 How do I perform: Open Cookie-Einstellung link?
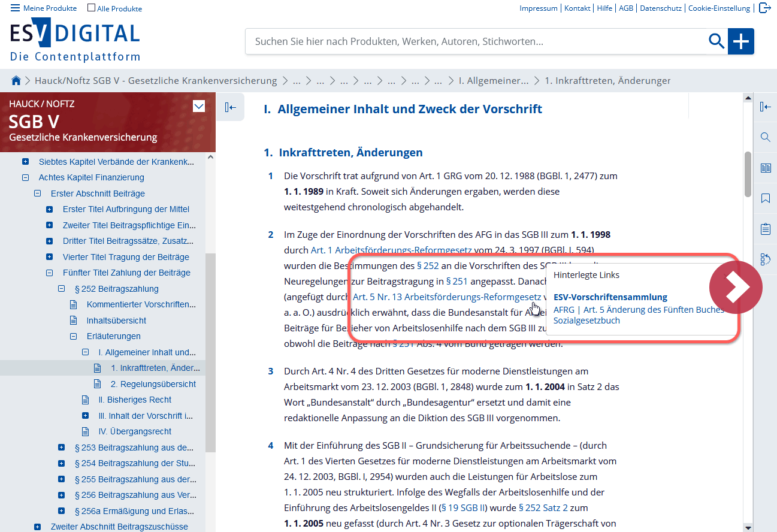719,8
